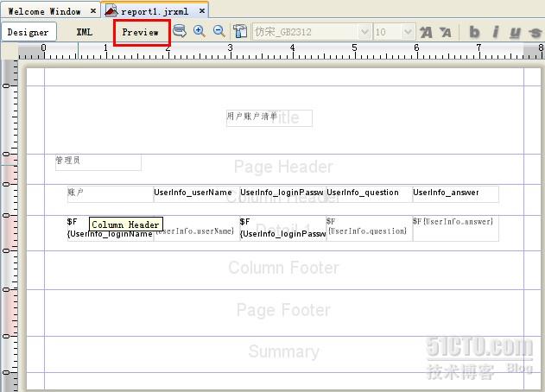Screen dimensions: 545x392
Task: Select the $F{UserInfo_loginPassw} detail field
Action: click(x=283, y=228)
